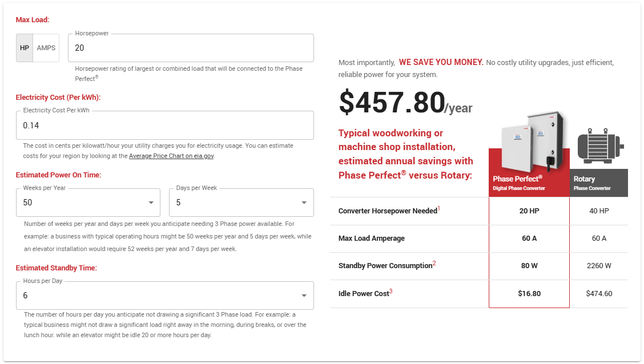Click the Rotary 2260 W standby value
This screenshot has height=364, width=644.
pyautogui.click(x=599, y=266)
